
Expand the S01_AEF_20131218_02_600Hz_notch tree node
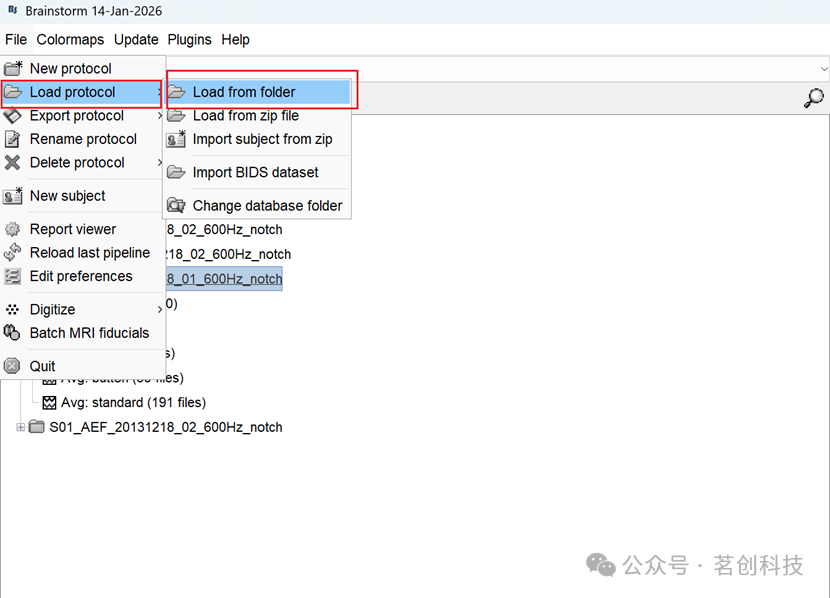tap(20, 427)
